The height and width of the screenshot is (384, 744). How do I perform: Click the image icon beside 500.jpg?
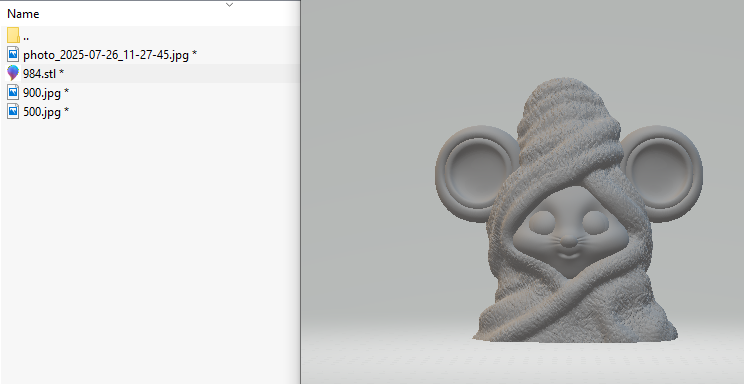pos(13,111)
